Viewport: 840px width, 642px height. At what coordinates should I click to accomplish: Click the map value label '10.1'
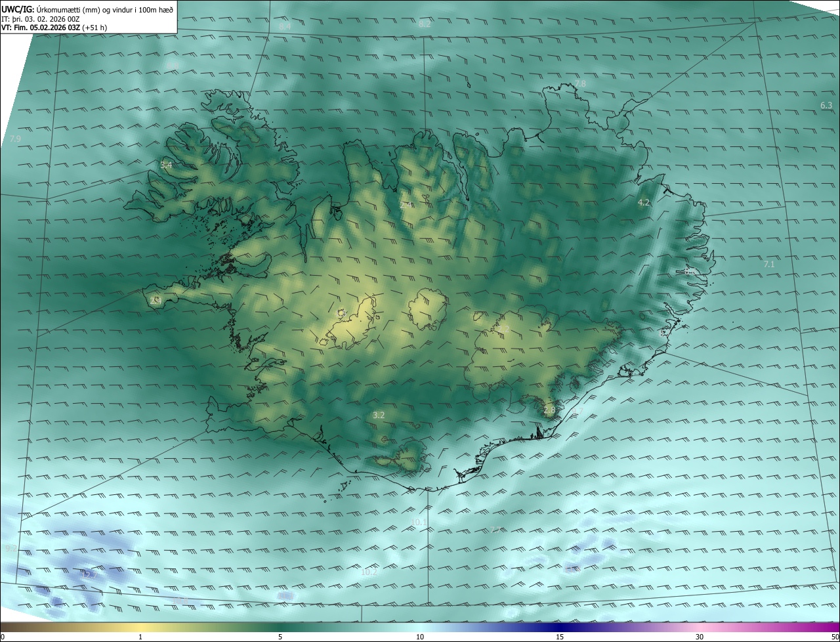419,523
